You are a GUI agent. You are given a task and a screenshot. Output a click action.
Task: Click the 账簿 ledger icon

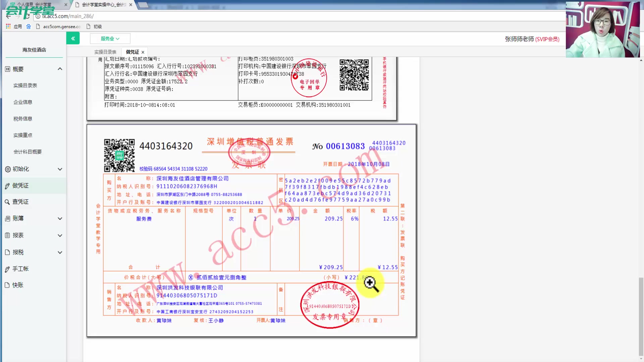8,219
